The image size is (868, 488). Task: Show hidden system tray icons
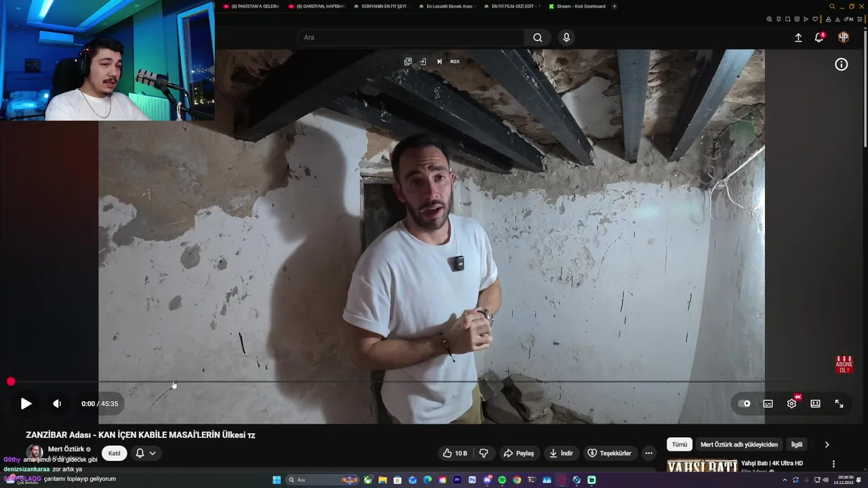point(785,480)
